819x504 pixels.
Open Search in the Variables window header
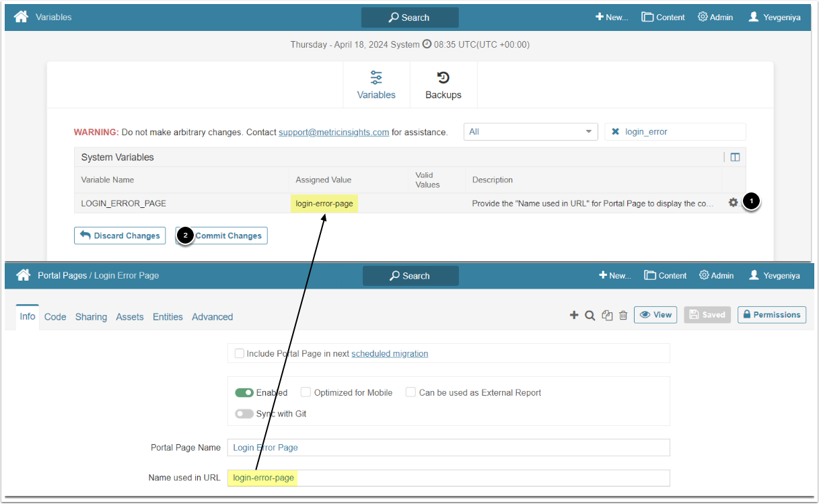point(410,17)
